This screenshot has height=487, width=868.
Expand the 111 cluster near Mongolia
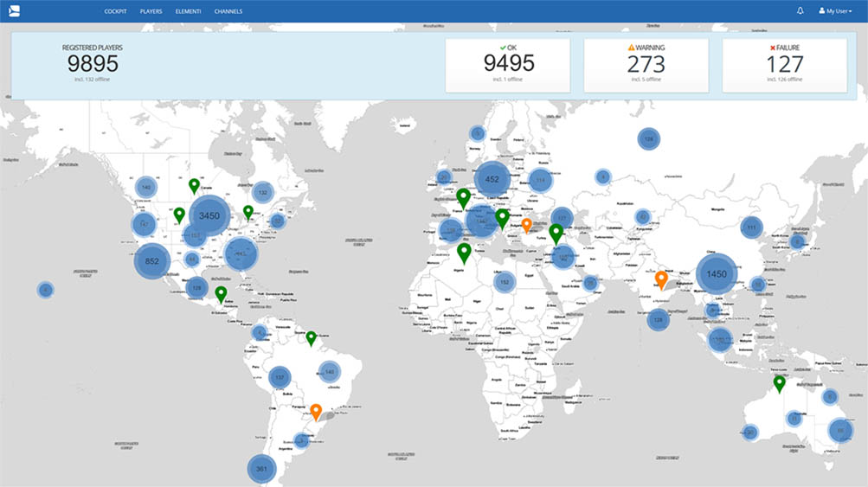(x=752, y=227)
